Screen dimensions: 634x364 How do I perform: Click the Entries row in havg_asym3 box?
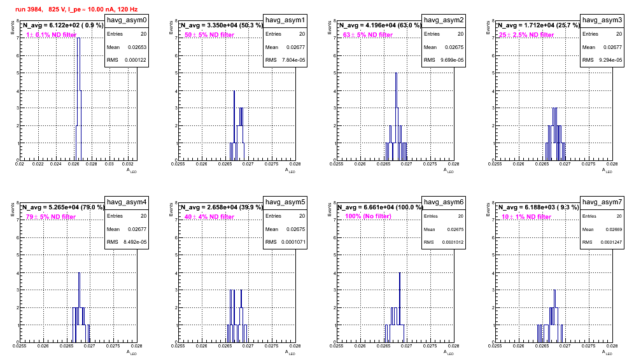[x=602, y=34]
